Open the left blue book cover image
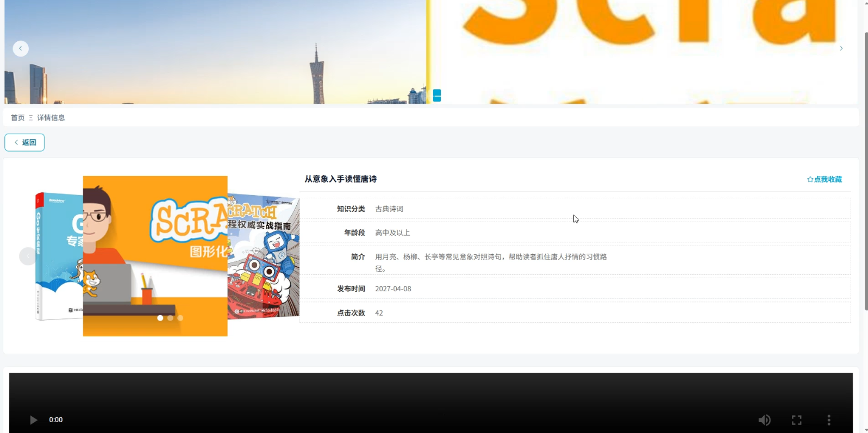Image resolution: width=868 pixels, height=433 pixels. [x=59, y=256]
